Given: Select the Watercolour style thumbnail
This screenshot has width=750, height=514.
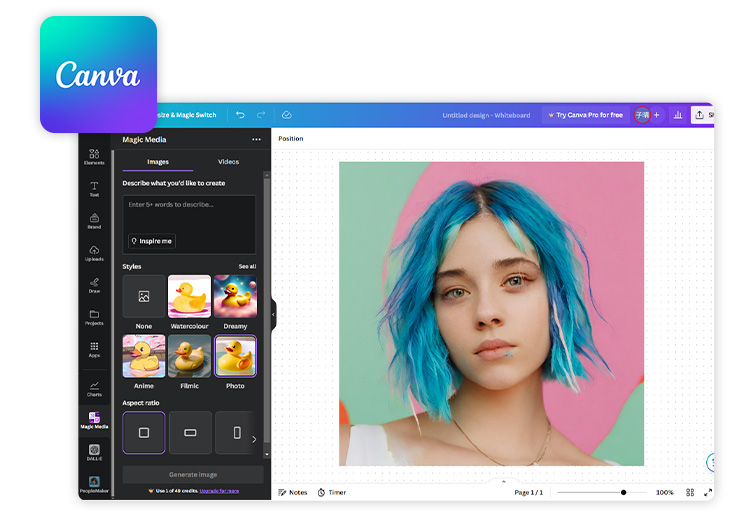Looking at the screenshot, I should tap(189, 296).
